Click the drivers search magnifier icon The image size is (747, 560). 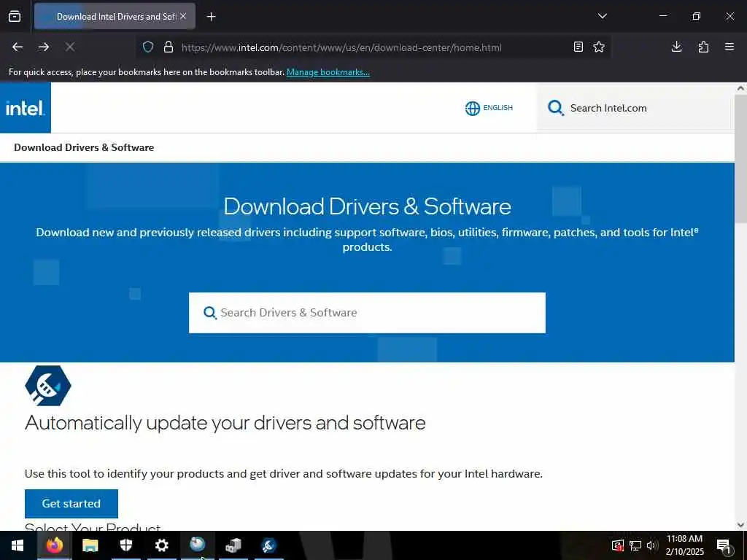pyautogui.click(x=209, y=313)
